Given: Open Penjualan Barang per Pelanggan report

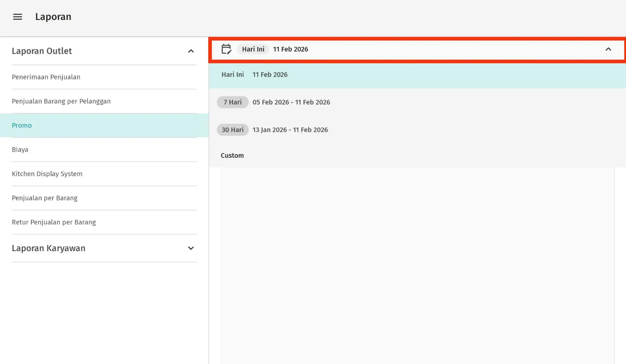Looking at the screenshot, I should coord(61,101).
